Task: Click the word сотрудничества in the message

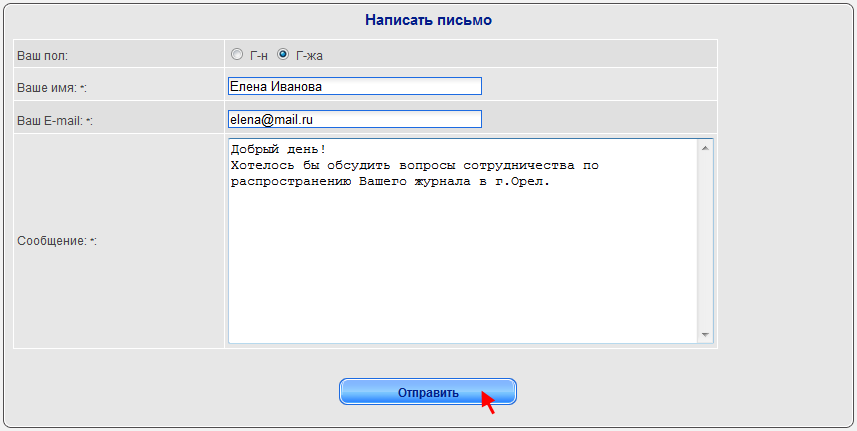Action: coord(519,166)
